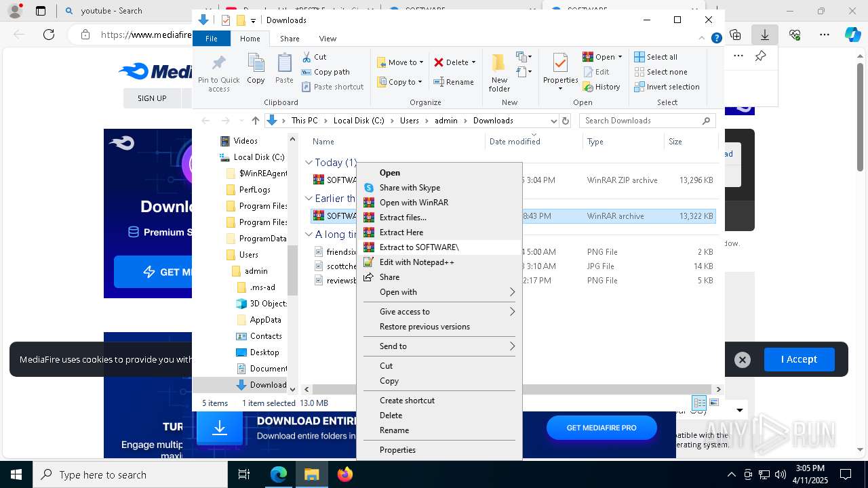Click Edge Copilot icon
The height and width of the screenshot is (488, 868).
tap(852, 35)
